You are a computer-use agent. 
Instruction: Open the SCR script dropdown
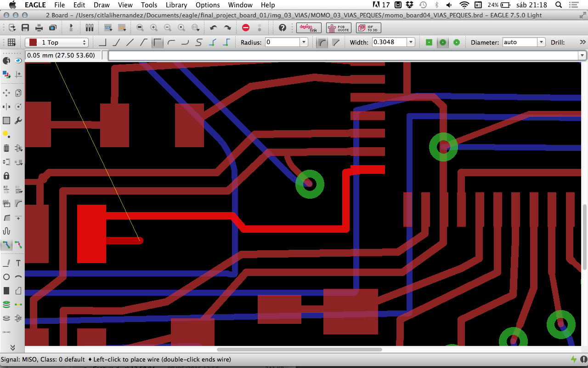point(109,28)
